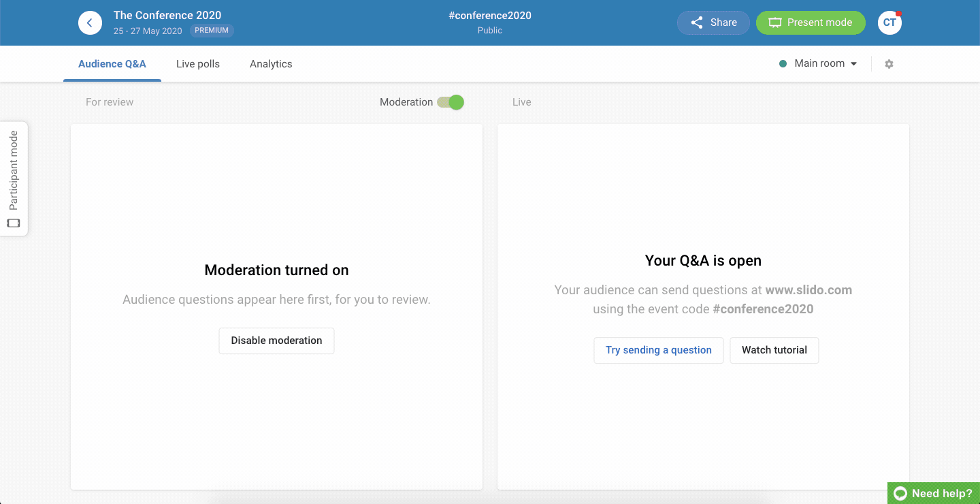Click the CT user avatar
Screen dimensions: 980x504
pos(889,22)
